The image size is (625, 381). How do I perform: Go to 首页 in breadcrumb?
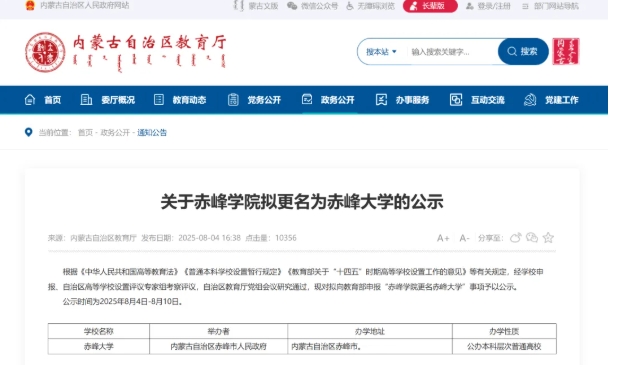[85, 133]
